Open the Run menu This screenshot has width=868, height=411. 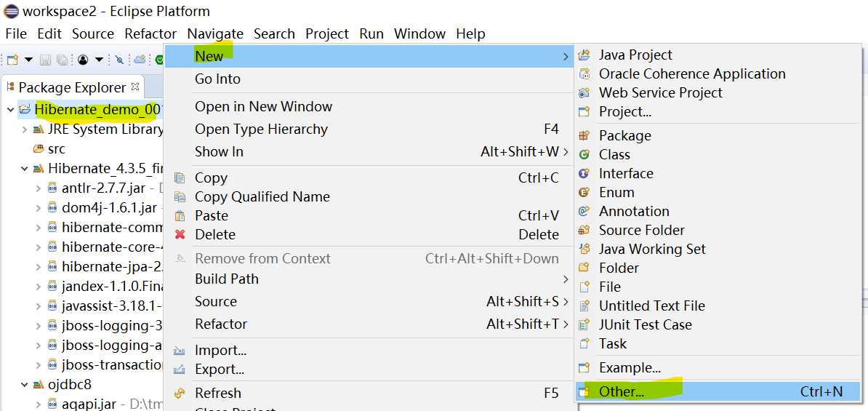pos(371,33)
